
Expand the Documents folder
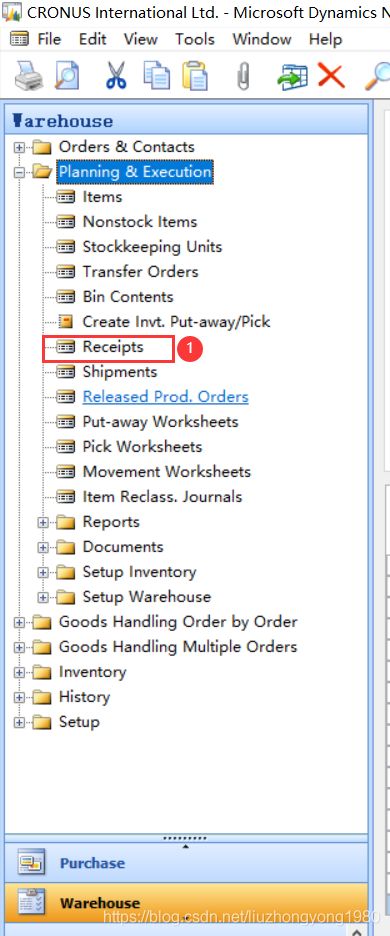point(43,547)
